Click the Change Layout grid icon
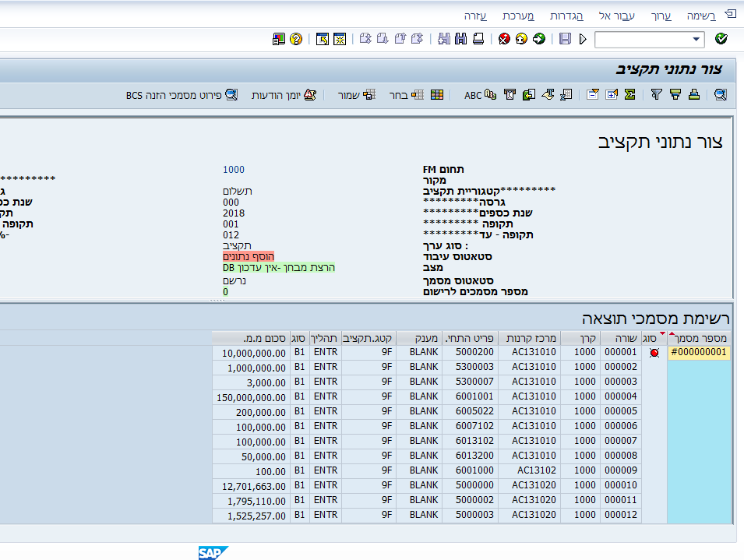 [x=437, y=95]
